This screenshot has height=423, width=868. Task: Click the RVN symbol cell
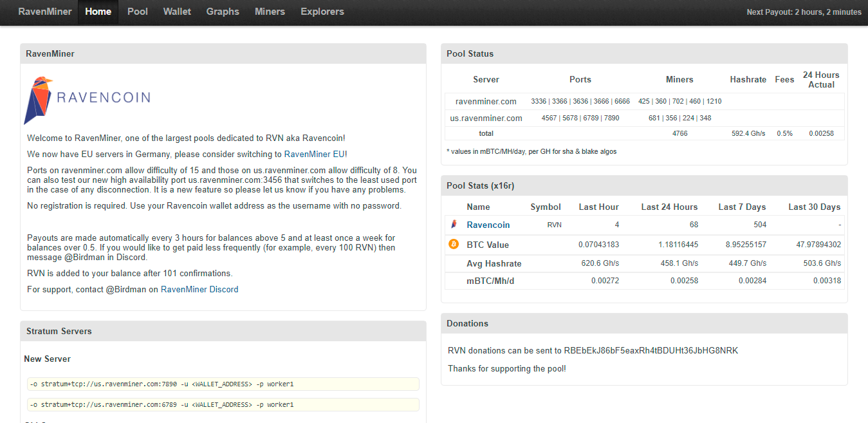554,225
